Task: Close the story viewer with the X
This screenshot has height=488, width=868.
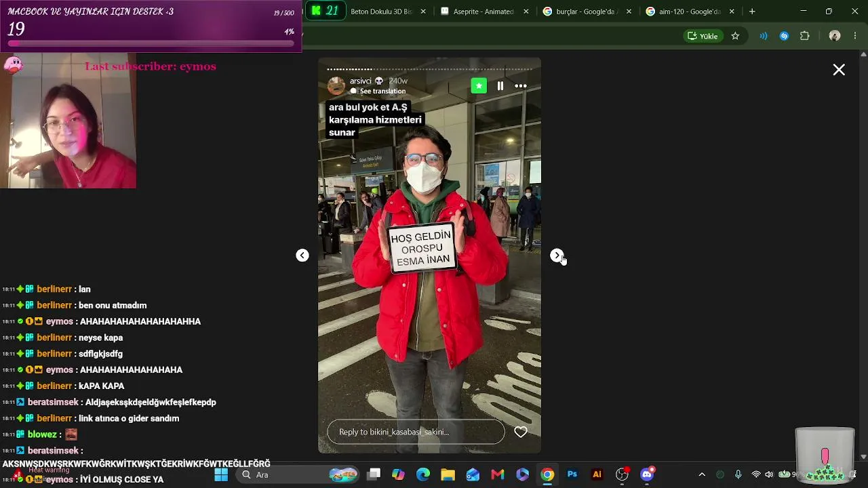Action: tap(839, 70)
